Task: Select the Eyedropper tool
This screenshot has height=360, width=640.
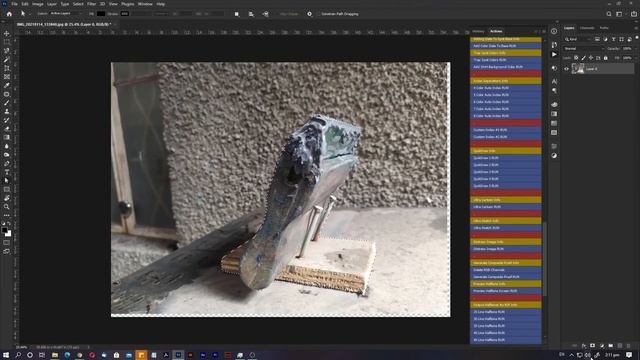Action: (x=7, y=85)
